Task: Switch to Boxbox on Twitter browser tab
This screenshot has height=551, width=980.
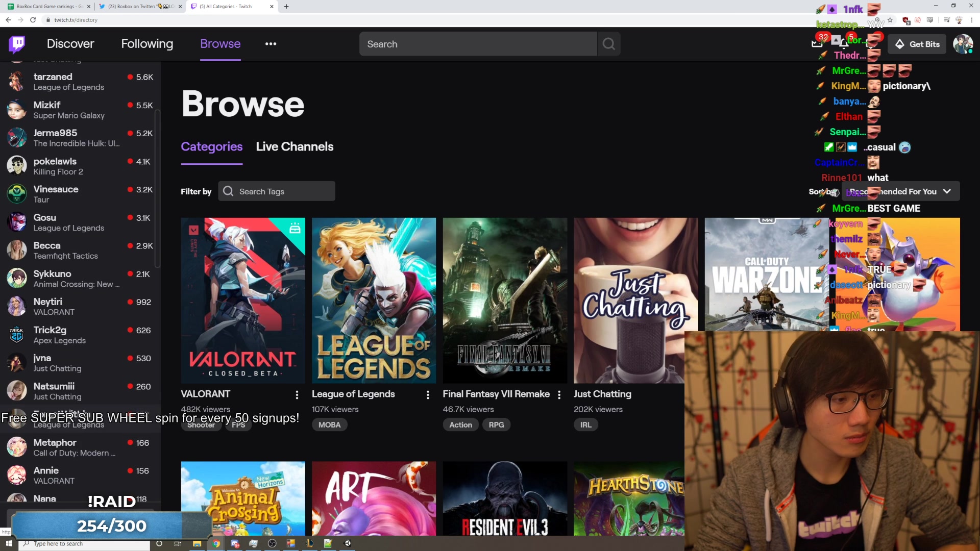Action: (x=141, y=7)
